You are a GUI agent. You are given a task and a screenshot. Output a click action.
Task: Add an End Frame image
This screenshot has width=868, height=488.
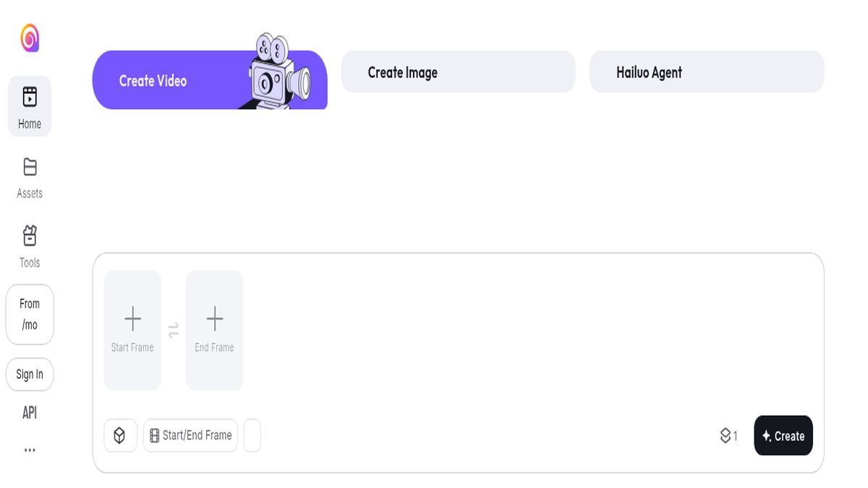[x=214, y=330]
